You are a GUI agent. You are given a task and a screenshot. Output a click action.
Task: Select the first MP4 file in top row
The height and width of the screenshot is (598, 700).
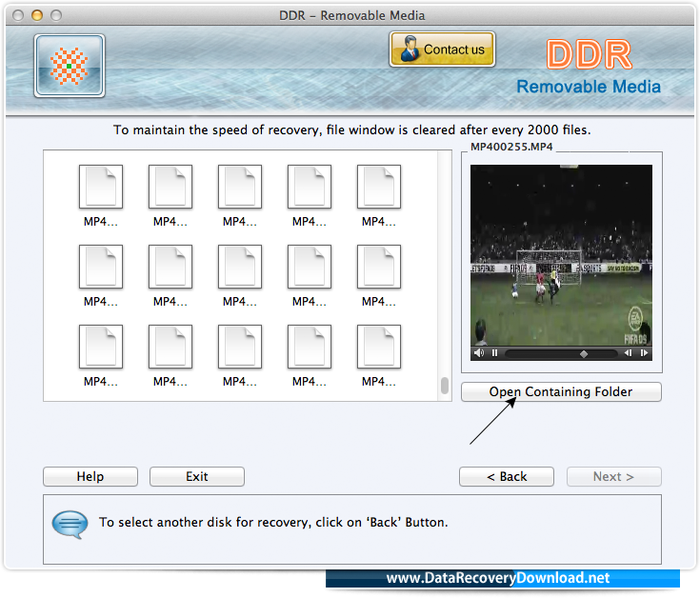pyautogui.click(x=101, y=196)
